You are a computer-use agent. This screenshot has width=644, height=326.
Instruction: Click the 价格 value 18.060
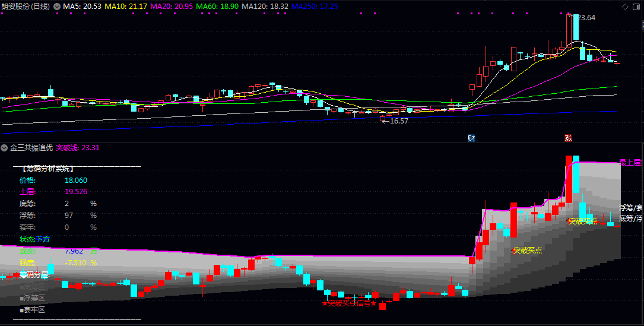pos(76,181)
